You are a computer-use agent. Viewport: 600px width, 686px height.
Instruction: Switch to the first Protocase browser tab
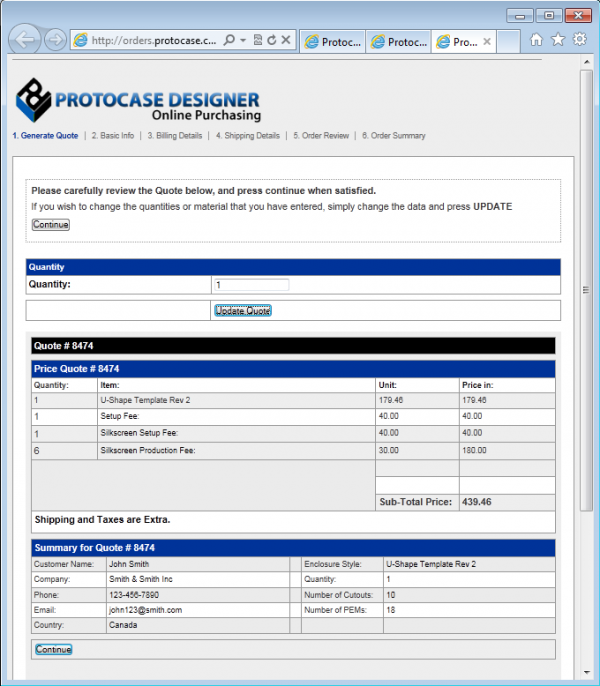(x=333, y=42)
